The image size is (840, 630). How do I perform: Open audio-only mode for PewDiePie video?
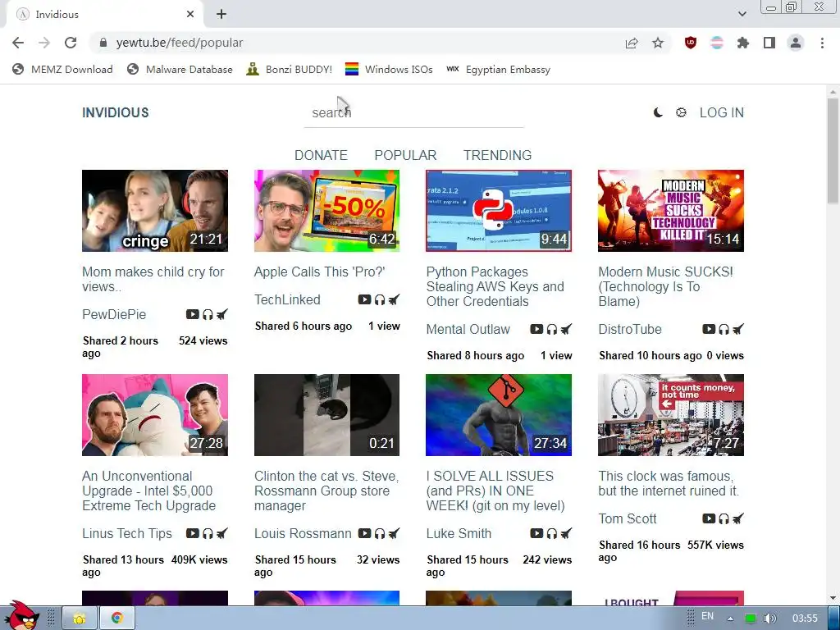point(208,314)
